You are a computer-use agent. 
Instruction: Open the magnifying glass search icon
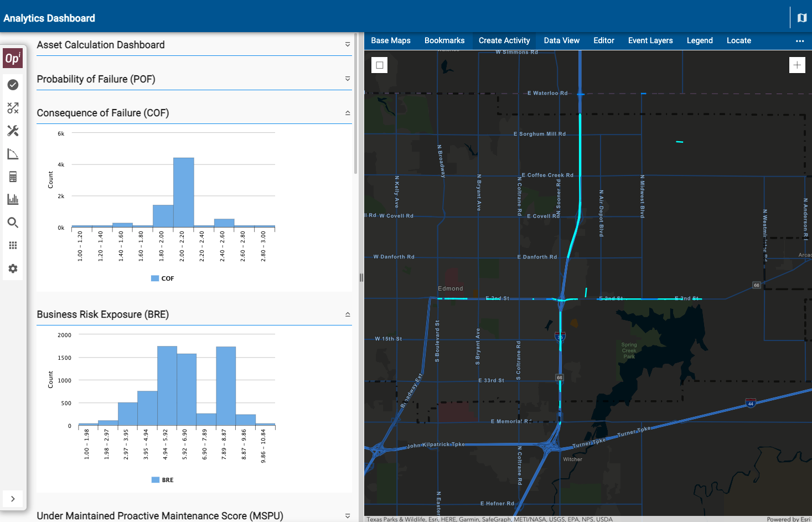click(x=13, y=223)
